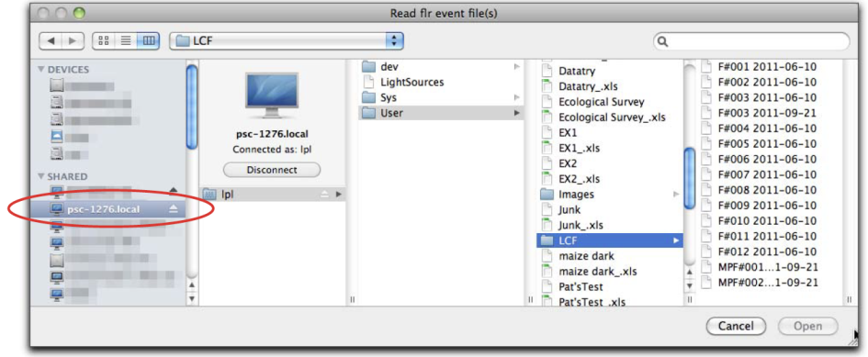The width and height of the screenshot is (868, 357).
Task: Click the Cancel button
Action: pyautogui.click(x=736, y=326)
